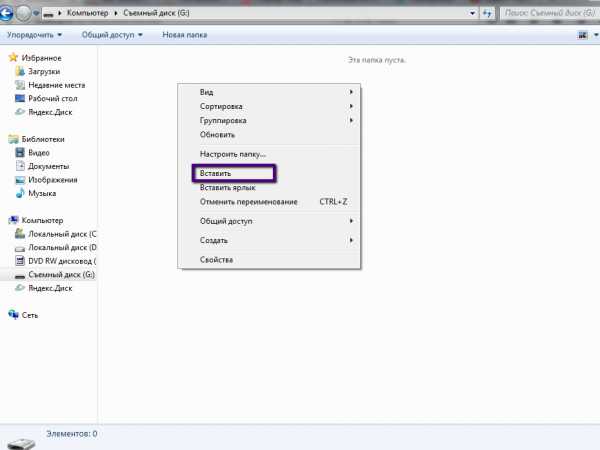Viewport: 600px width, 450px height.
Task: Select Библиотеки in the navigation pane
Action: coord(43,139)
